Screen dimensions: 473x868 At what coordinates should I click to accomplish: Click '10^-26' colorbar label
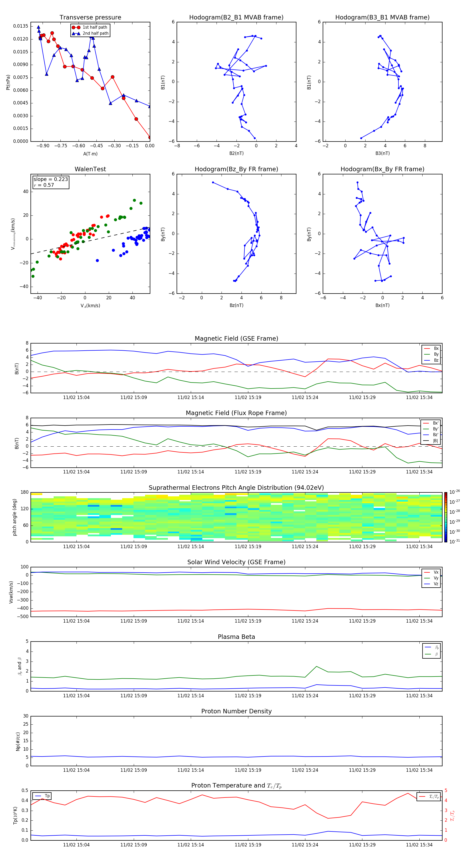[455, 492]
